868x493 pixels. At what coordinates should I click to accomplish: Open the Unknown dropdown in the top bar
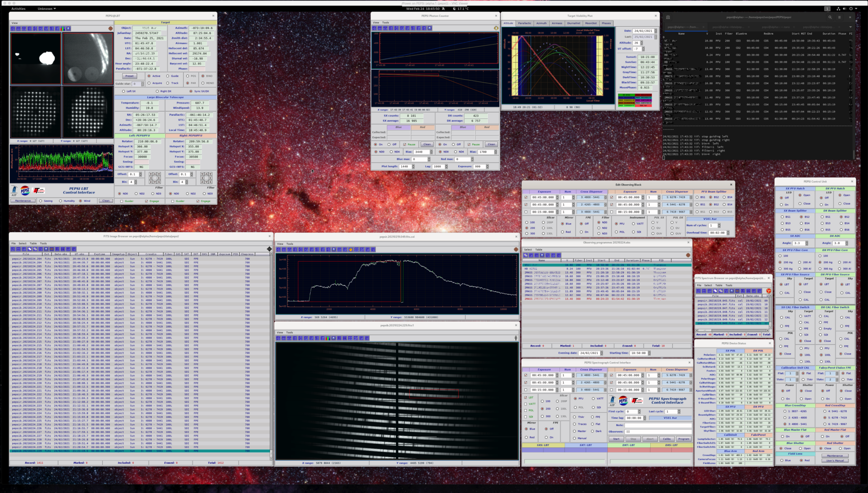coord(47,8)
